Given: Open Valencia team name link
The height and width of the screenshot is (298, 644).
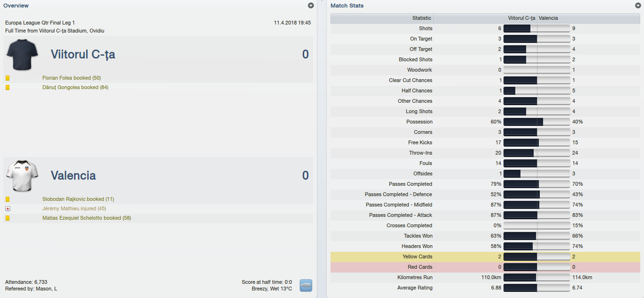Looking at the screenshot, I should click(74, 176).
